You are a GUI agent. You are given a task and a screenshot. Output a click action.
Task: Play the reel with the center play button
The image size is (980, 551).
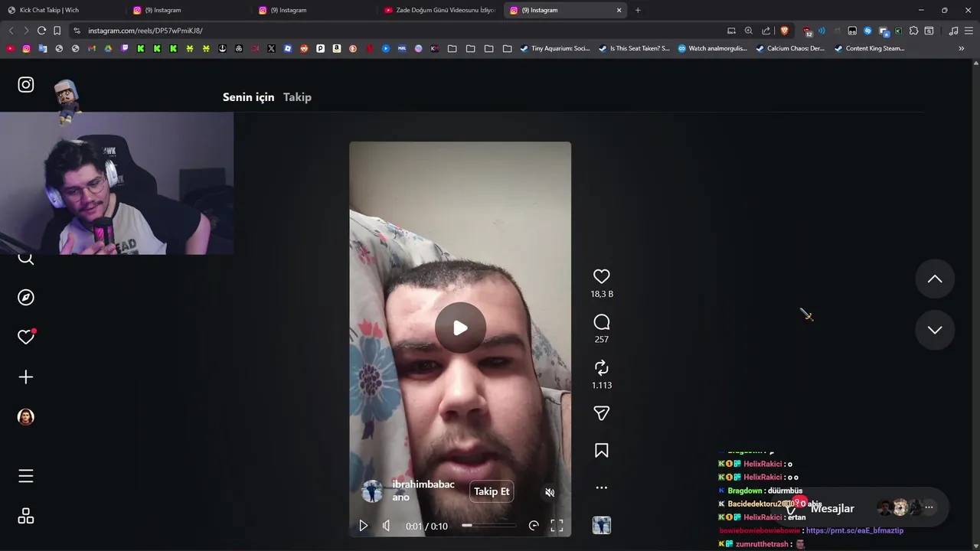(460, 328)
